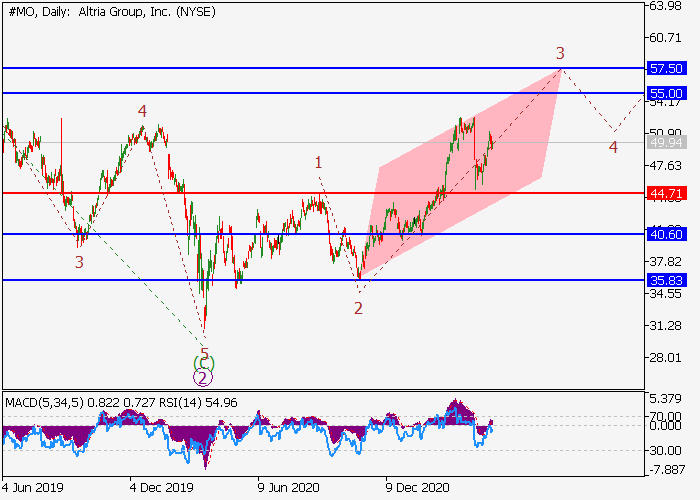The image size is (700, 500).
Task: Select forecast wave label 4 below the 55.00 line
Action: click(x=613, y=147)
